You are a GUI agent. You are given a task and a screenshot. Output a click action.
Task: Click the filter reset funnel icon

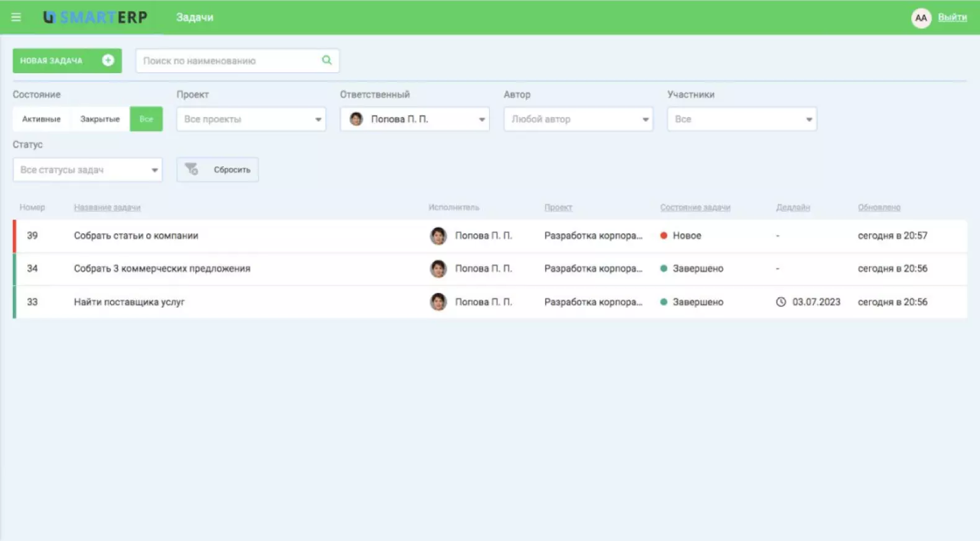pos(192,169)
